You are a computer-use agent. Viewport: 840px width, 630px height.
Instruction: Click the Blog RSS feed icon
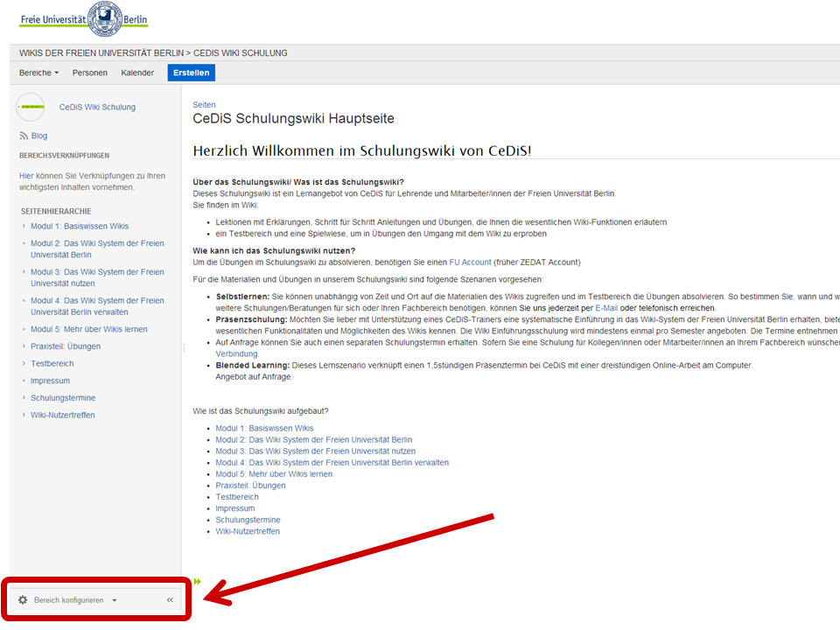[x=24, y=136]
